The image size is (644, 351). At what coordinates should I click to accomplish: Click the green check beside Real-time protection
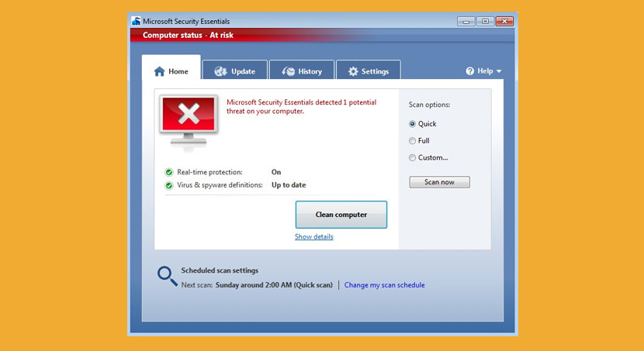[x=169, y=172]
